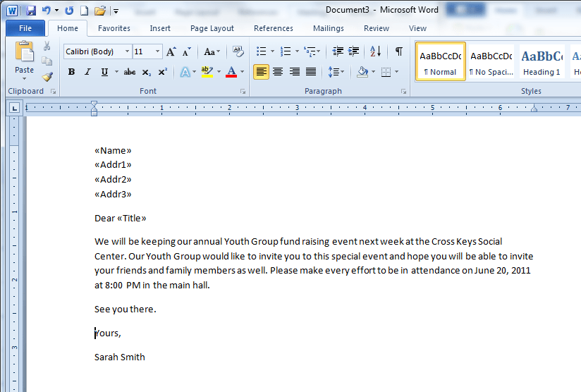This screenshot has height=392, width=581.
Task: Apply strikethrough formatting
Action: (129, 72)
